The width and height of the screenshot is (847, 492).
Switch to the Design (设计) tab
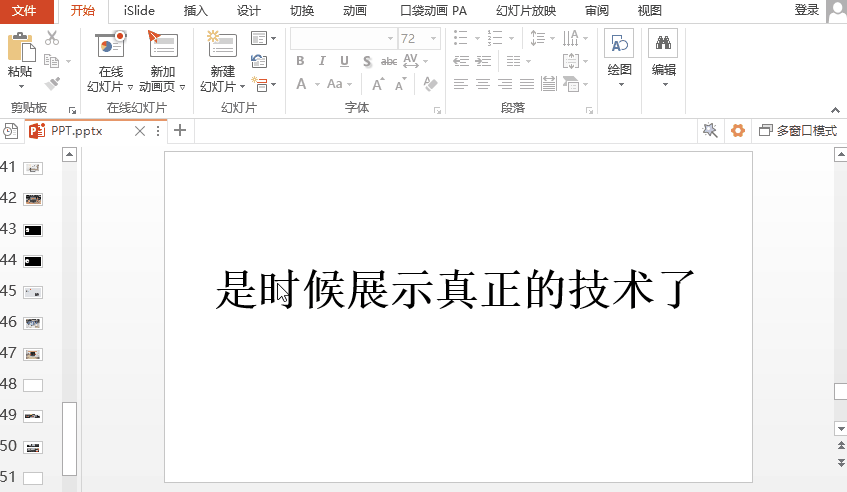[x=248, y=11]
